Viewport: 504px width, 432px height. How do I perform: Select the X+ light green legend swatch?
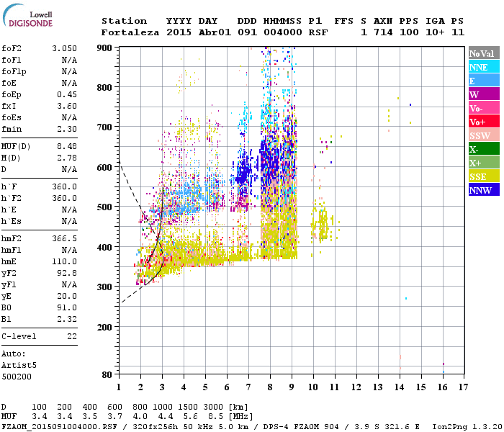click(x=484, y=162)
